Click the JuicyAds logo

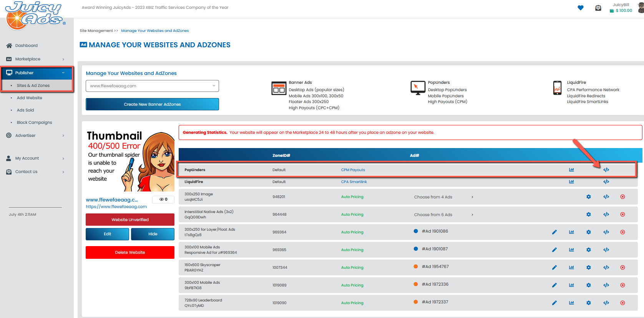point(35,15)
